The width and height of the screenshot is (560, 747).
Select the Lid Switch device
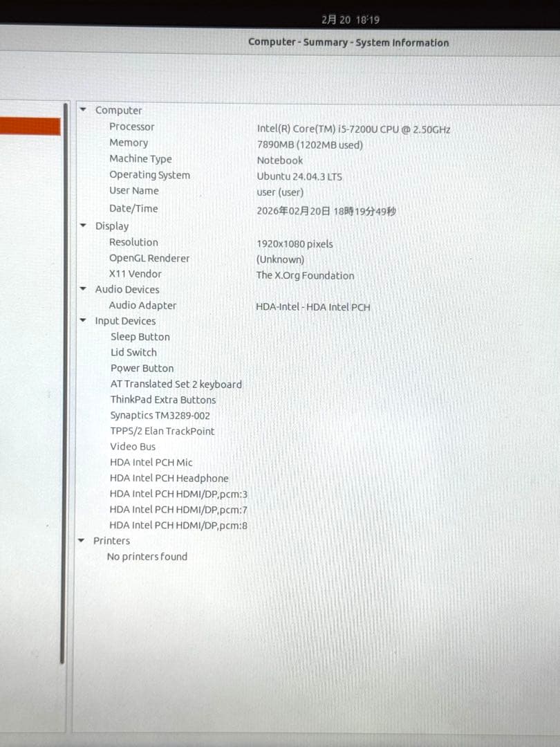[133, 352]
